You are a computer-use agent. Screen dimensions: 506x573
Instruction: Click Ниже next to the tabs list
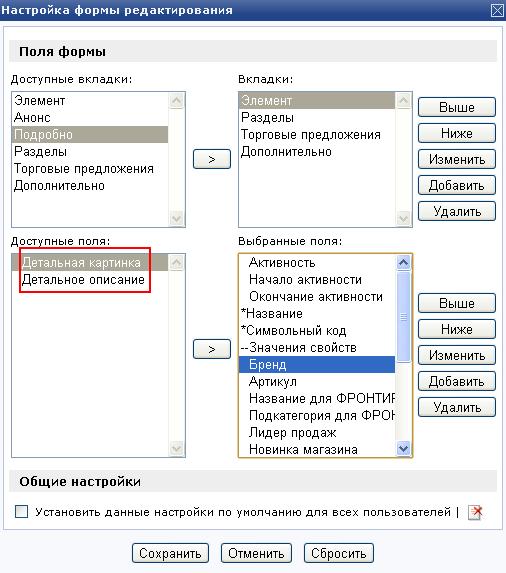pos(457,133)
